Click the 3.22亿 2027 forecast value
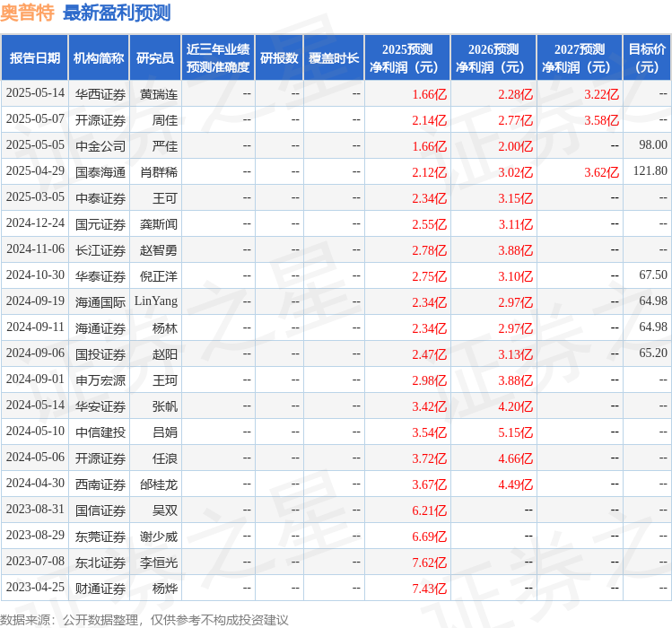The height and width of the screenshot is (628, 672). [x=602, y=94]
